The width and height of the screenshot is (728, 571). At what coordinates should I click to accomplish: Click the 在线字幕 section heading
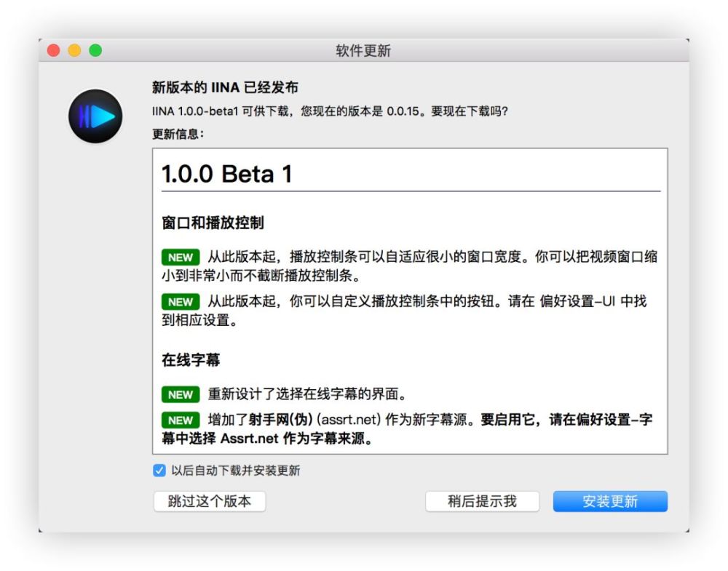191,359
